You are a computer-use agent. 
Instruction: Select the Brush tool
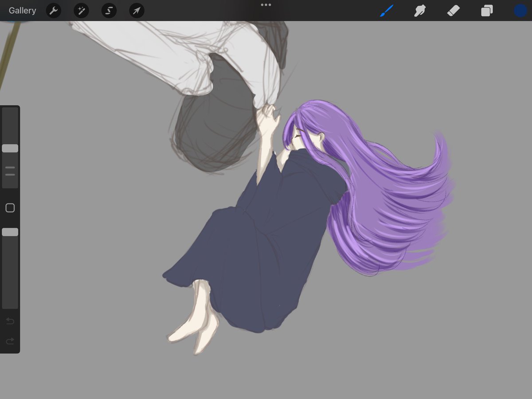pos(387,11)
